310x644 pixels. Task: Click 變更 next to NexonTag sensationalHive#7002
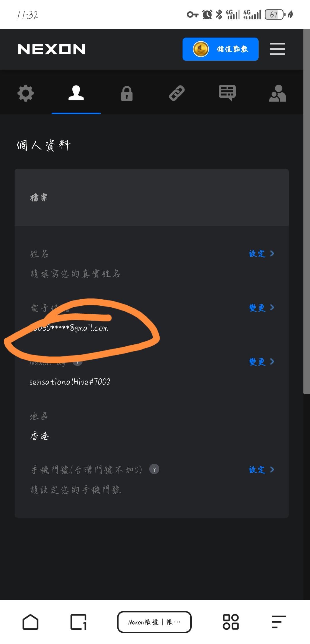point(261,362)
